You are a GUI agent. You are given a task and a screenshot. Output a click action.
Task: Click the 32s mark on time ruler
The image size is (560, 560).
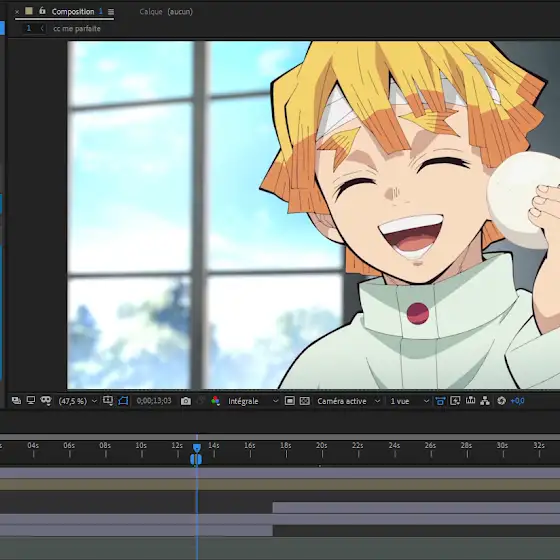point(539,446)
